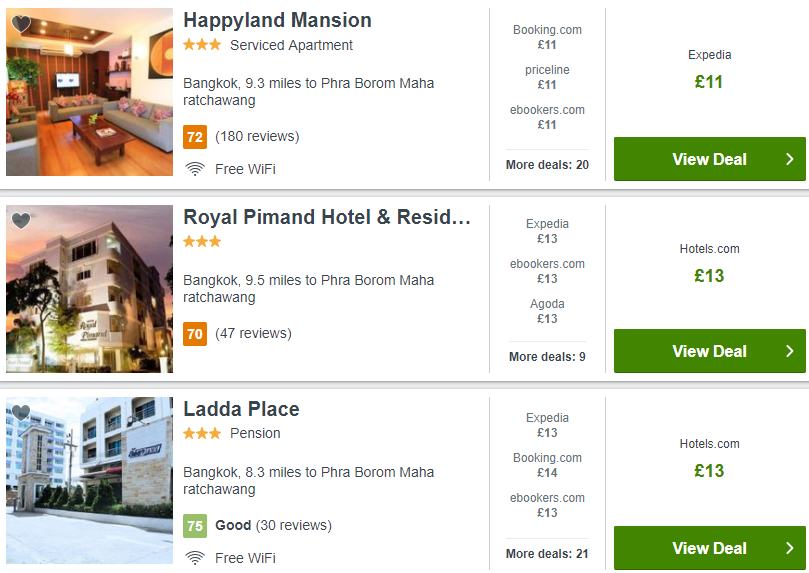
Task: Click Happyland Mansion three-star rating
Action: coord(202,45)
